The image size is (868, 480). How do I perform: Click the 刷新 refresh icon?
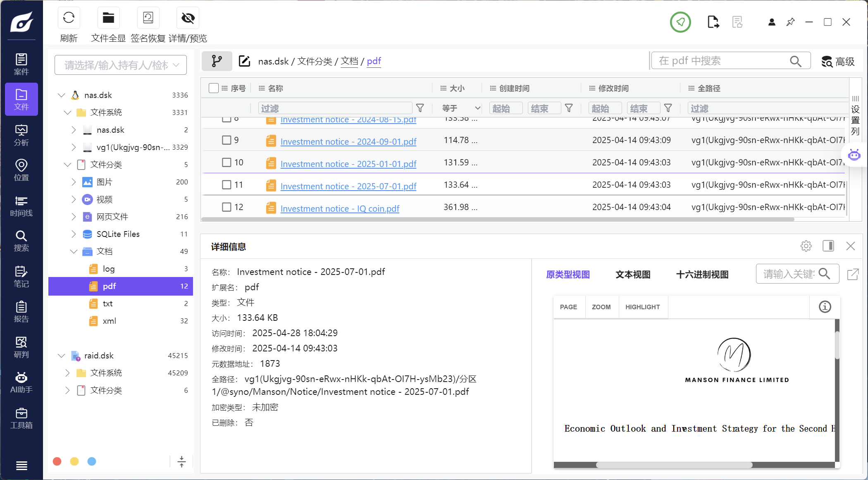coord(69,18)
